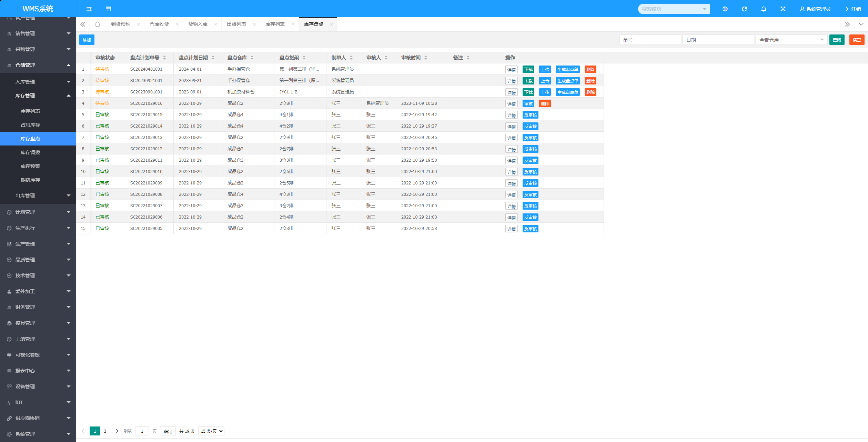The height and width of the screenshot is (442, 868).
Task: Open the 15 条/页 page size selector
Action: point(211,431)
